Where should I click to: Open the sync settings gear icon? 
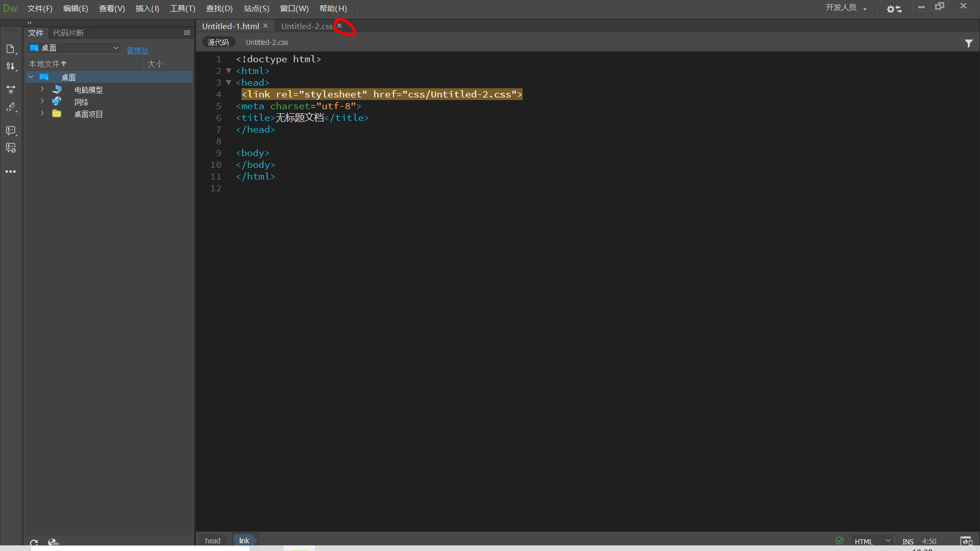click(x=894, y=9)
